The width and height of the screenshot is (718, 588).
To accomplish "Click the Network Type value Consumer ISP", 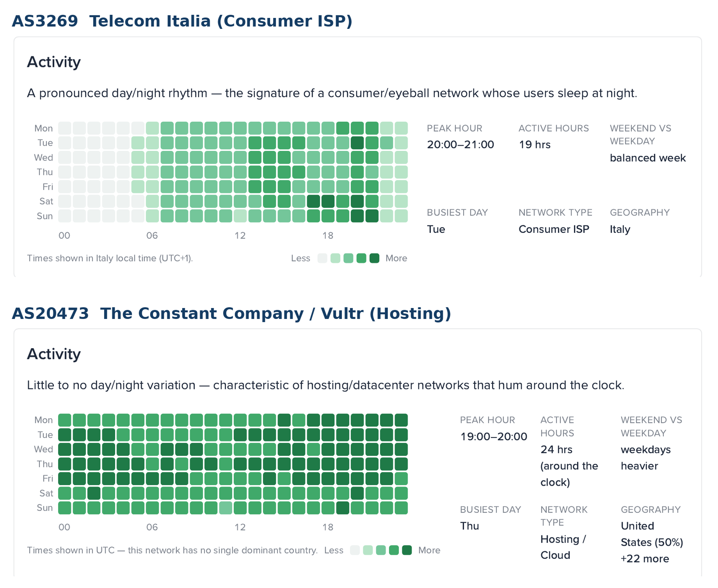I will pyautogui.click(x=554, y=229).
